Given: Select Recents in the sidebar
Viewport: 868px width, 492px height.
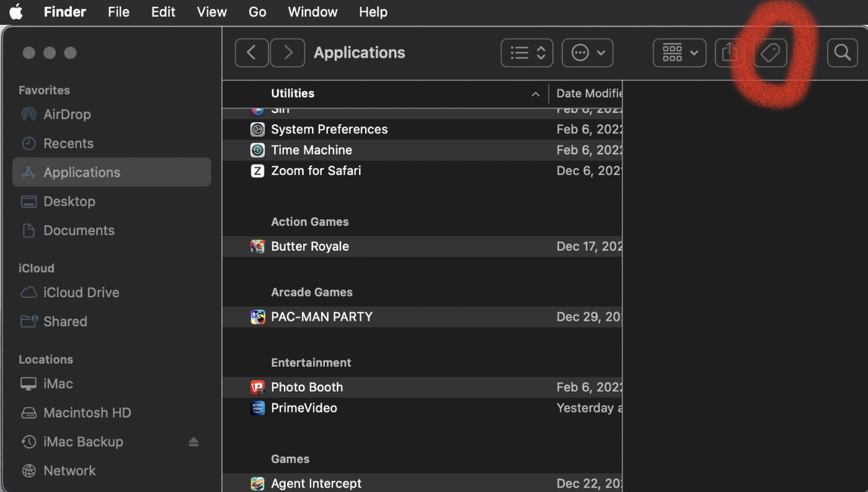Looking at the screenshot, I should coord(112,143).
